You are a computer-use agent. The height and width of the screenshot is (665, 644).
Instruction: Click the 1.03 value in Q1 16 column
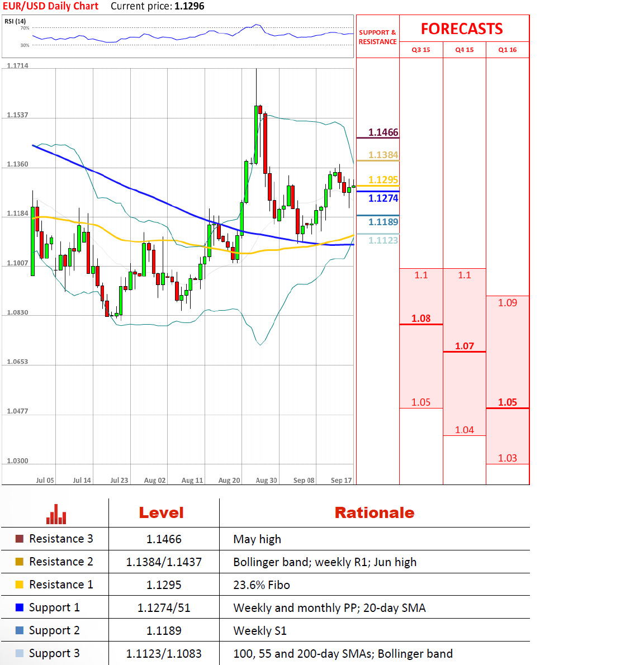click(x=508, y=458)
